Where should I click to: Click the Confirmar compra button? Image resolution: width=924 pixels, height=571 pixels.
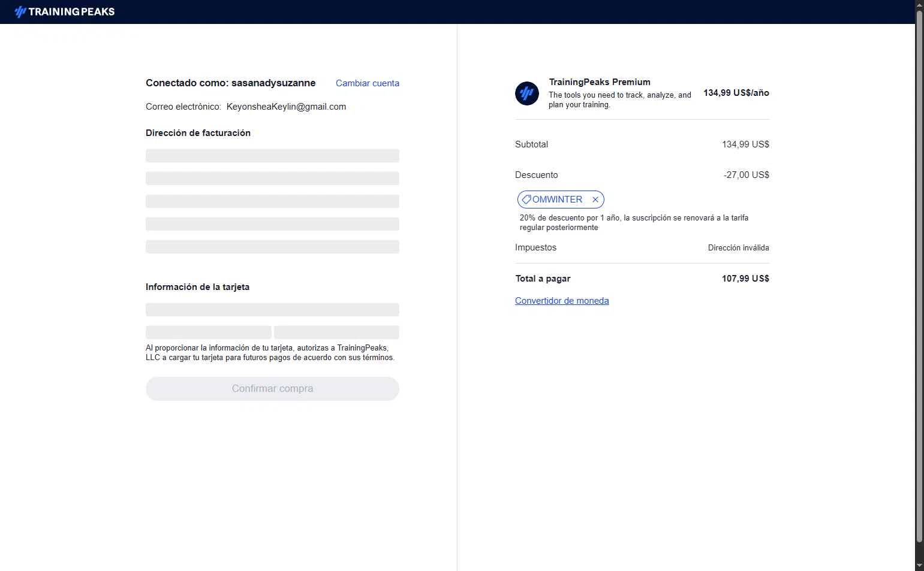point(272,389)
